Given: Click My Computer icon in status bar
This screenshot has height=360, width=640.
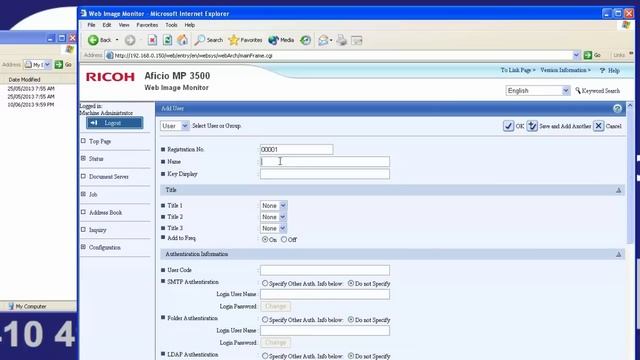Looking at the screenshot, I should click(x=11, y=306).
